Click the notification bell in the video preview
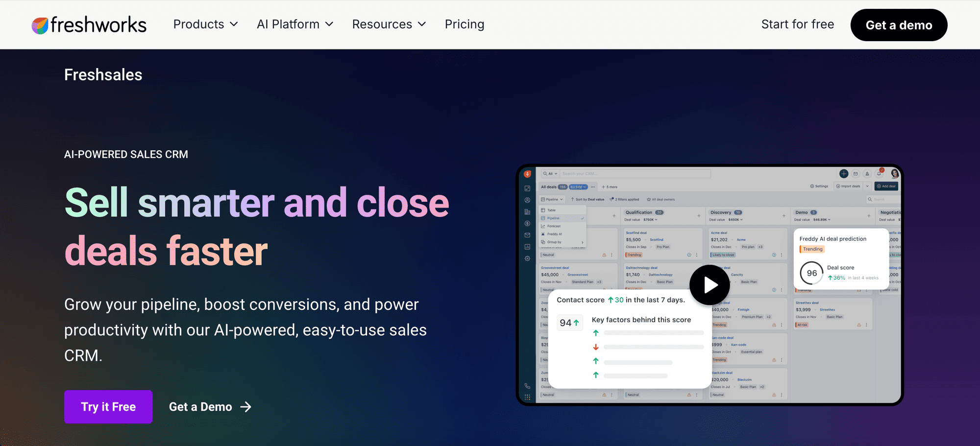Viewport: 980px width, 446px height. (x=879, y=173)
